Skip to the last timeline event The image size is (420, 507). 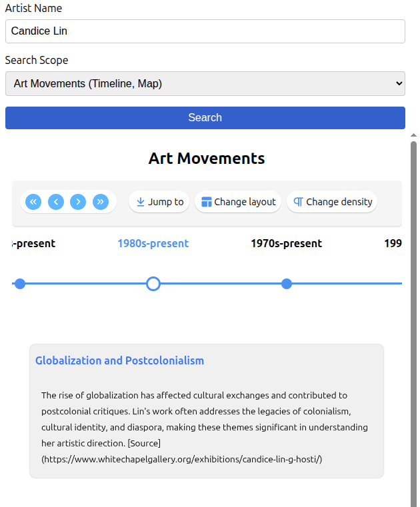tap(101, 202)
